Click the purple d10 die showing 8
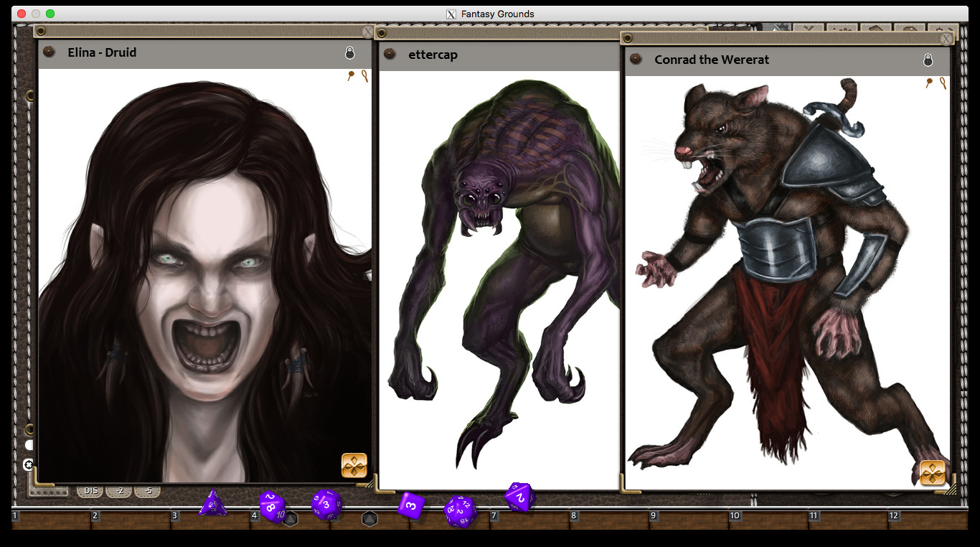The height and width of the screenshot is (547, 980). point(272,506)
